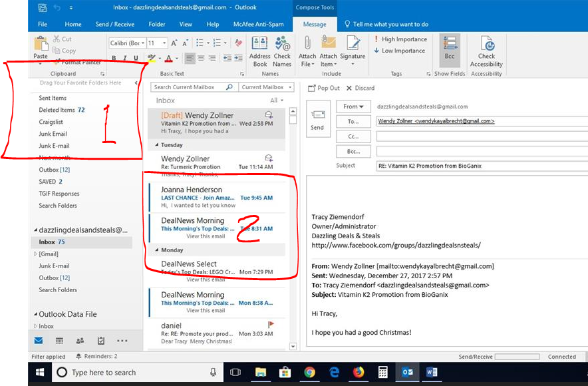The height and width of the screenshot is (386, 588).
Task: Toggle Underline formatting
Action: coord(136,58)
